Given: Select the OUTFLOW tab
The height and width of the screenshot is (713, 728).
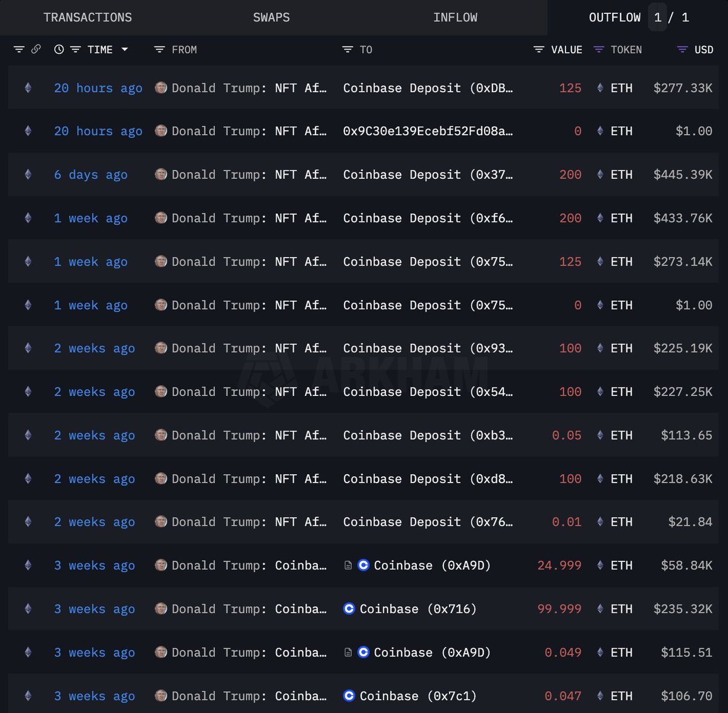Looking at the screenshot, I should [615, 18].
